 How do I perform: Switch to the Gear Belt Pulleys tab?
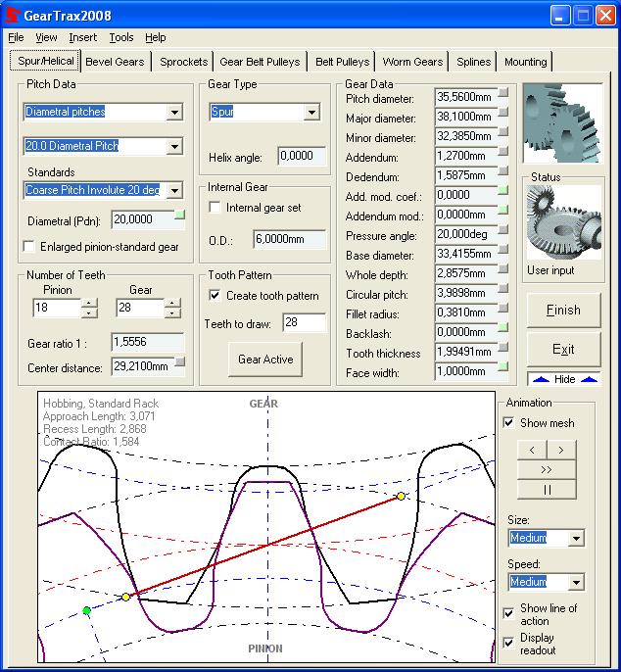pos(260,62)
